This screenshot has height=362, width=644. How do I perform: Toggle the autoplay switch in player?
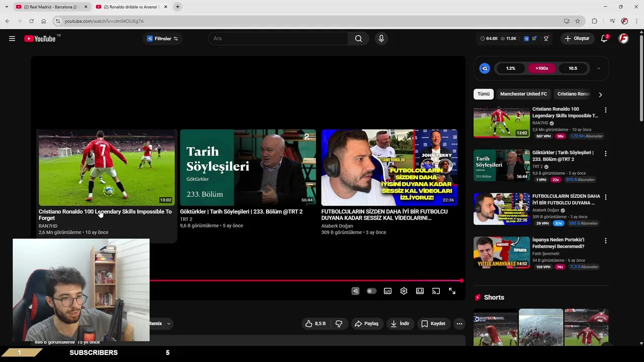pyautogui.click(x=371, y=291)
